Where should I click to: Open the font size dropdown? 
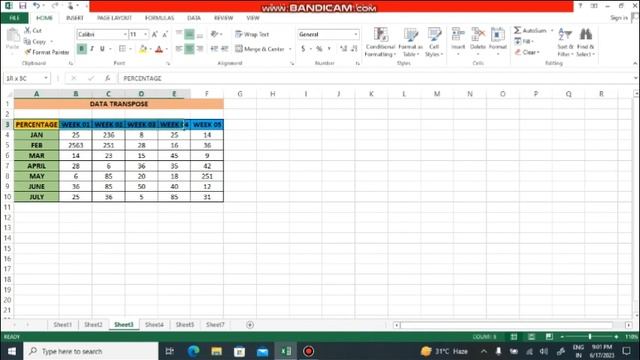(x=145, y=35)
